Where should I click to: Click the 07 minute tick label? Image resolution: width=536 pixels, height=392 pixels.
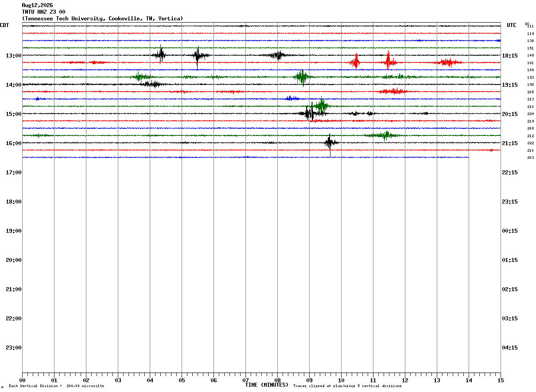pyautogui.click(x=245, y=380)
